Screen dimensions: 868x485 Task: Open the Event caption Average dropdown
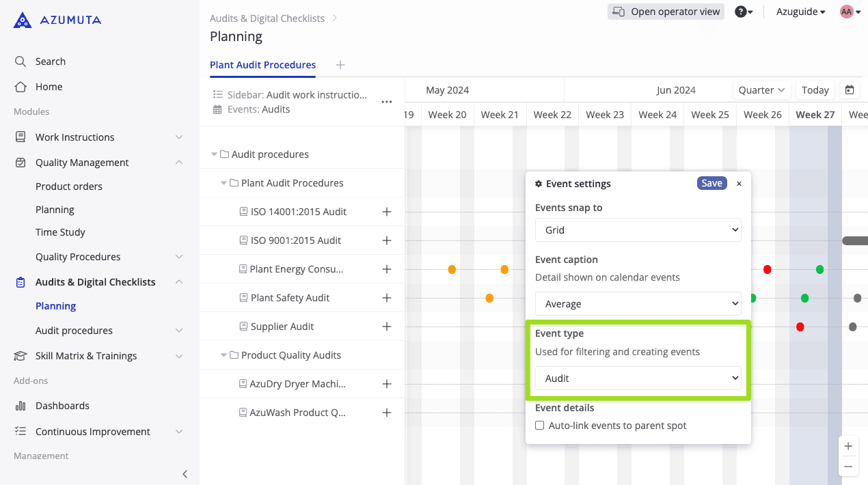point(638,304)
